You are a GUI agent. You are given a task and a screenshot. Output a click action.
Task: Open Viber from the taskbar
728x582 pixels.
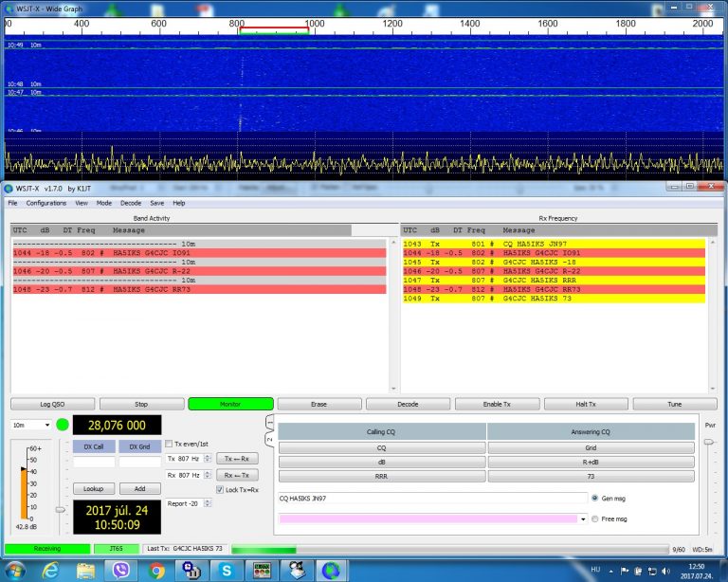pos(120,570)
